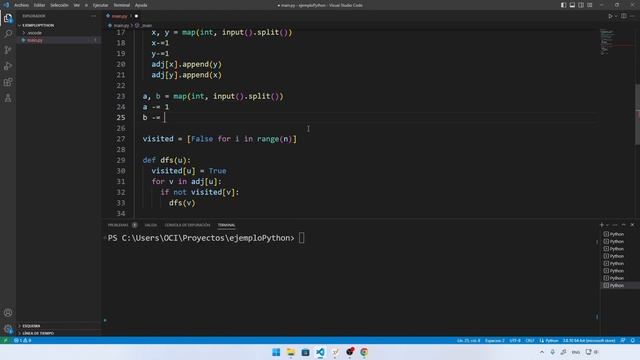Open the Accounts icon in activity bar
640x360 pixels.
click(x=8, y=313)
